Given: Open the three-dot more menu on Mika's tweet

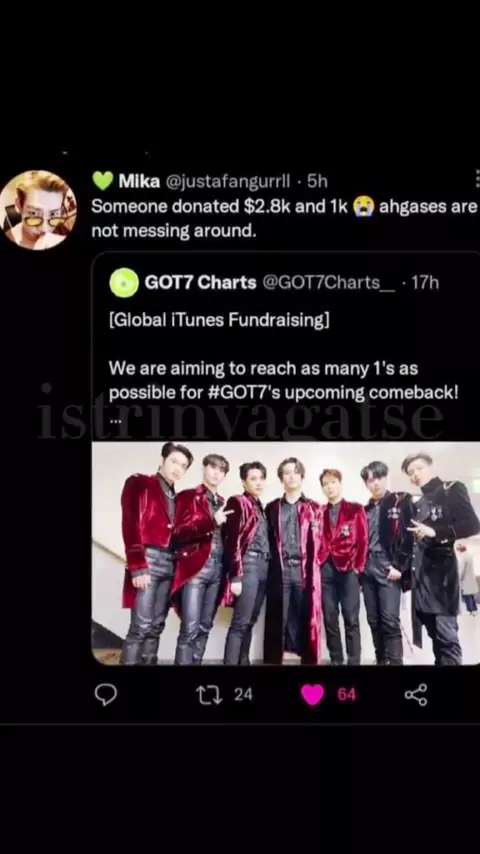Looking at the screenshot, I should (x=477, y=179).
